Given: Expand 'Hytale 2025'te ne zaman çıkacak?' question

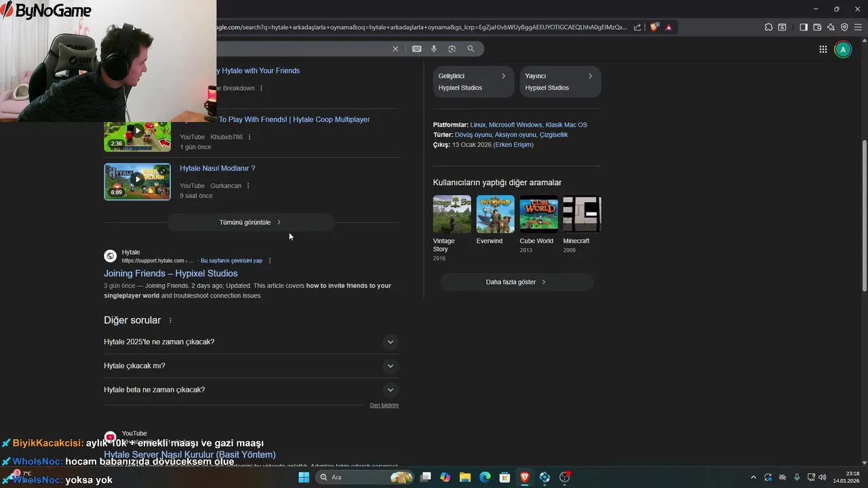Looking at the screenshot, I should pos(251,342).
